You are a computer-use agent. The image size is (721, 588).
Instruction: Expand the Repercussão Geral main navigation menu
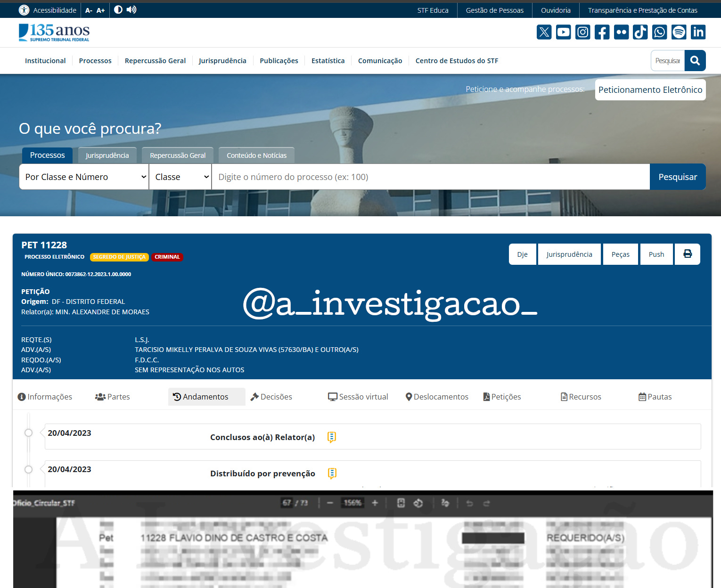(x=155, y=61)
